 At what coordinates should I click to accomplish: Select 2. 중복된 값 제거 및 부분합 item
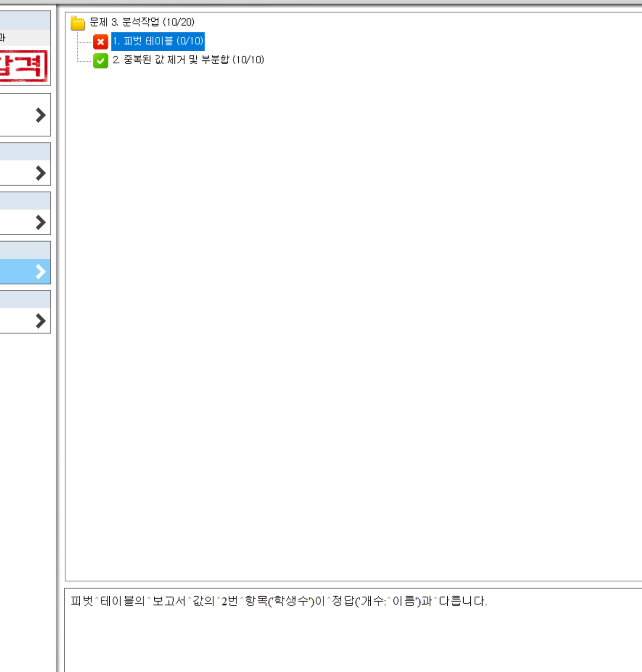pos(188,60)
